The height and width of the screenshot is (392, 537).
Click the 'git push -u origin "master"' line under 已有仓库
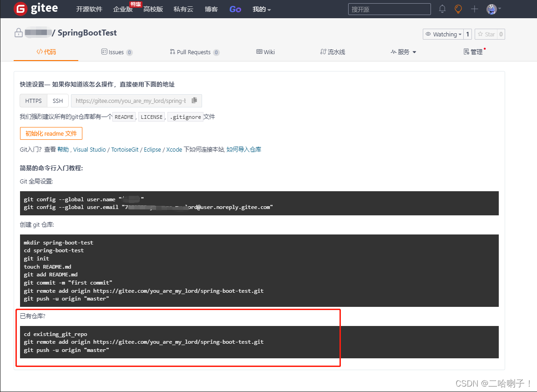pos(66,350)
